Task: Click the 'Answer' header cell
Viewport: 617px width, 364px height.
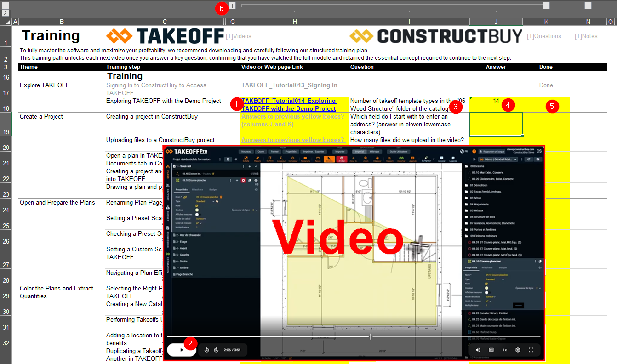Action: (496, 67)
